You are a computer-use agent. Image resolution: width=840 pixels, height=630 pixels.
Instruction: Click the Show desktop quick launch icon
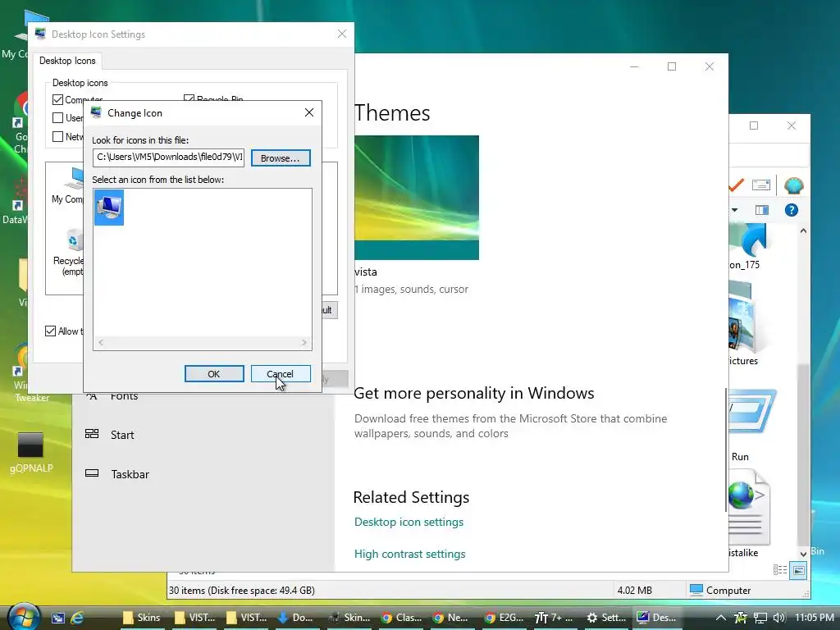pos(58,618)
